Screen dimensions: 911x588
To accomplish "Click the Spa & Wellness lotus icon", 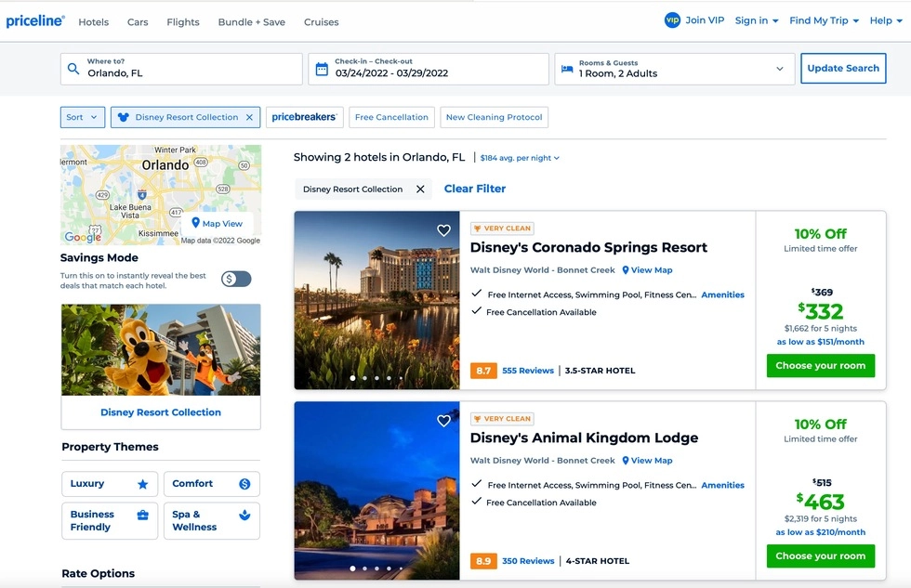I will (x=244, y=515).
